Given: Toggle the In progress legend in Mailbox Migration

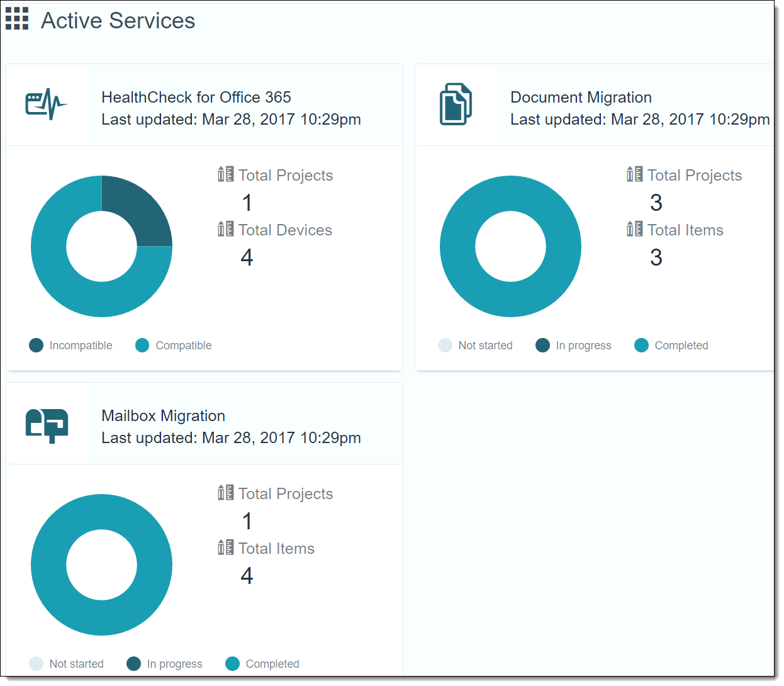Looking at the screenshot, I should [164, 663].
